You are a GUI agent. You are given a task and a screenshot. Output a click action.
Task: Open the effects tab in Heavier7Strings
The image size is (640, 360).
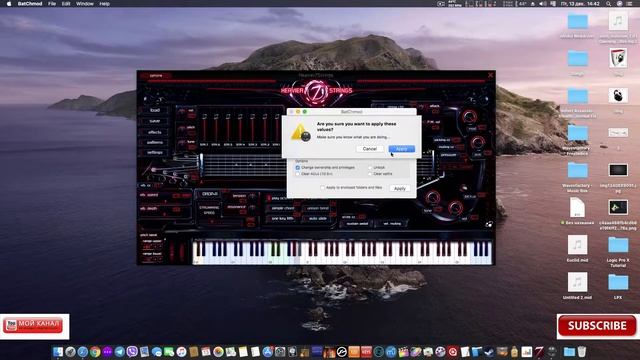click(x=155, y=132)
